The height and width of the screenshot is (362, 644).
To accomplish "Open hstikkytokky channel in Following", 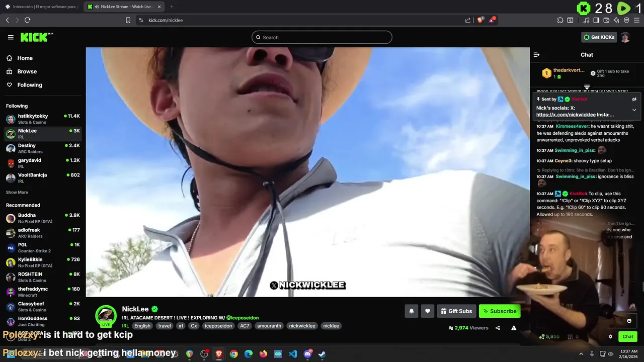I will pyautogui.click(x=43, y=119).
